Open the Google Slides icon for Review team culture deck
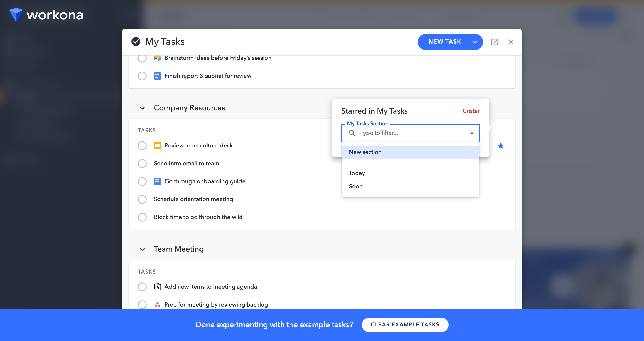644x341 pixels. [x=157, y=146]
